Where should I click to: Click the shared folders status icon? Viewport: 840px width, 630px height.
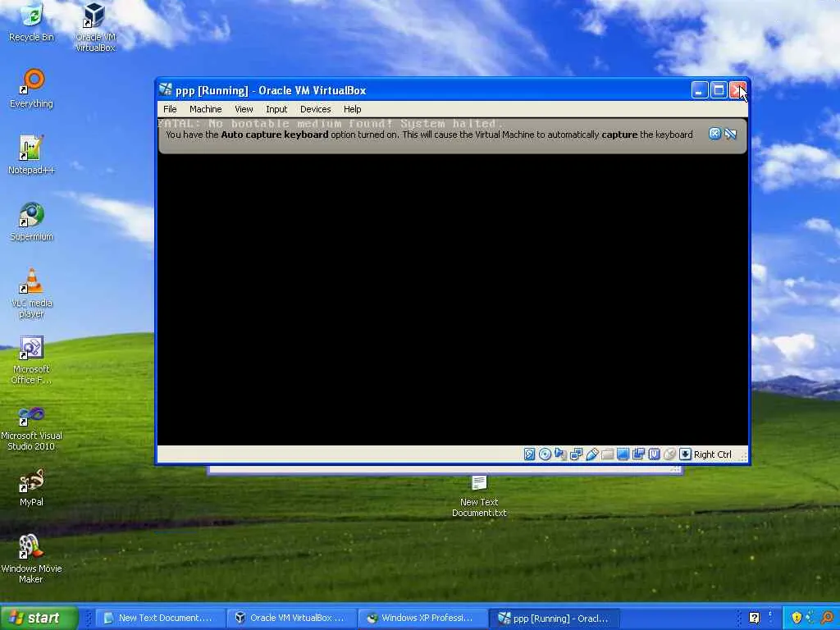point(608,454)
